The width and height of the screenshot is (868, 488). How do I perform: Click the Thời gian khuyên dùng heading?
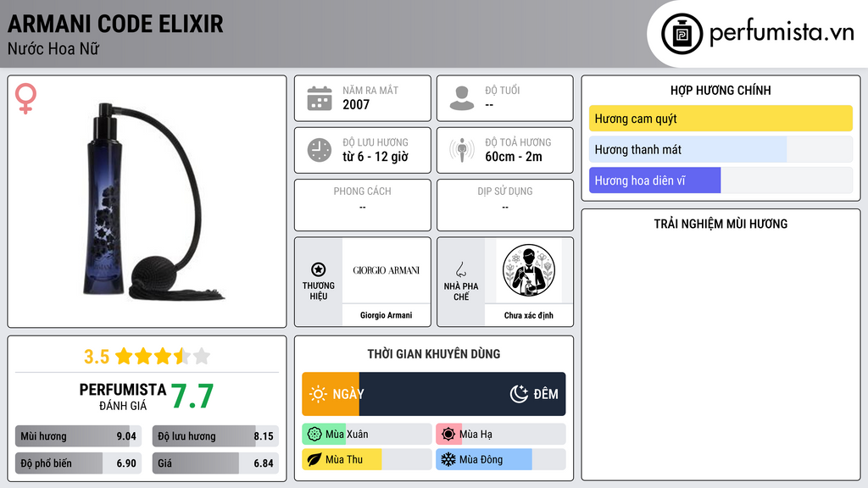pyautogui.click(x=434, y=354)
